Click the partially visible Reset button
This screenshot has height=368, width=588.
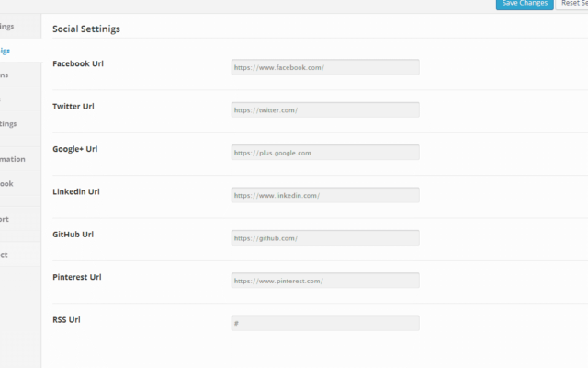(x=571, y=4)
